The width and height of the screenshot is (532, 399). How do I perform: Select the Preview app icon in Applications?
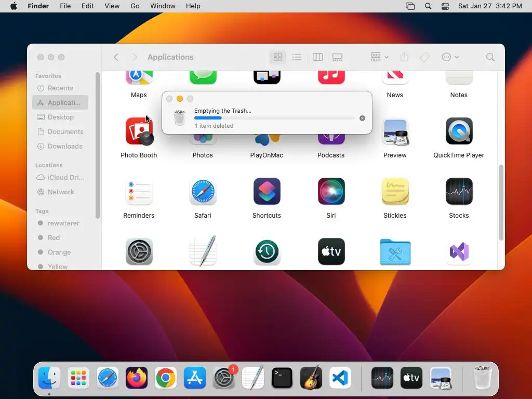click(395, 132)
